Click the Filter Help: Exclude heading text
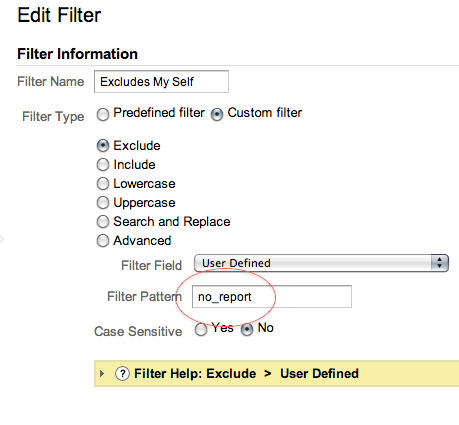 point(195,374)
